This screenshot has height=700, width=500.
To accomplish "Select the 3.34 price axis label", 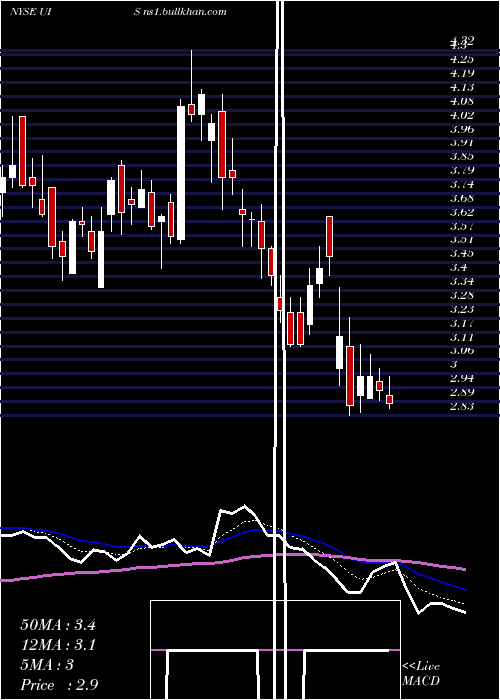I will click(462, 282).
